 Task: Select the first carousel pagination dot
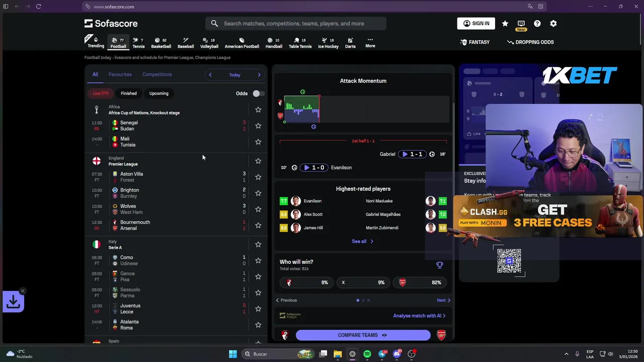tap(358, 300)
